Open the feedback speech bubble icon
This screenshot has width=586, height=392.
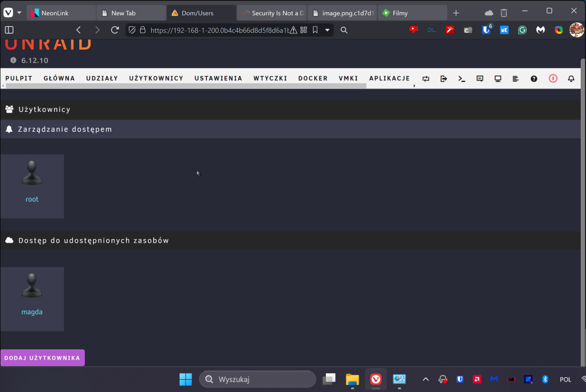[480, 79]
